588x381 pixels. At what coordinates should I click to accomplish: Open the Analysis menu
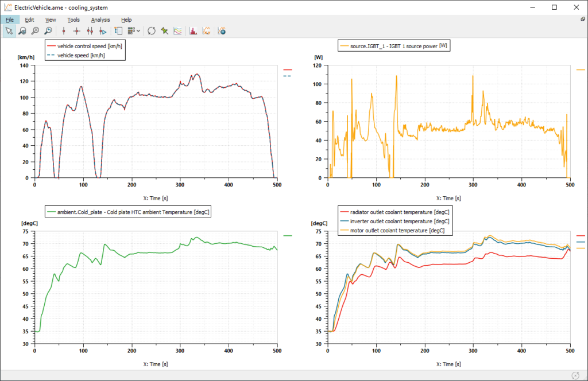coord(100,20)
